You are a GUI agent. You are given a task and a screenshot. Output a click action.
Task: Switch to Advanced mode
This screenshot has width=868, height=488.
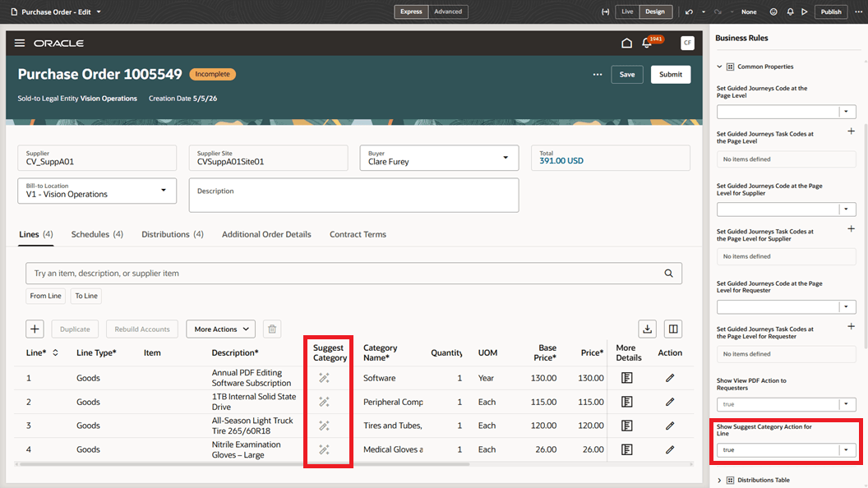(x=448, y=12)
